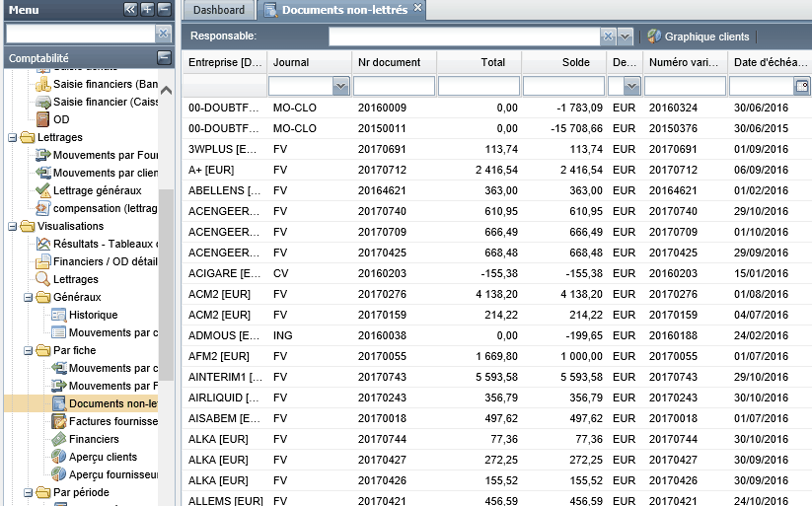
Task: Clear the menu search field
Action: 163,34
